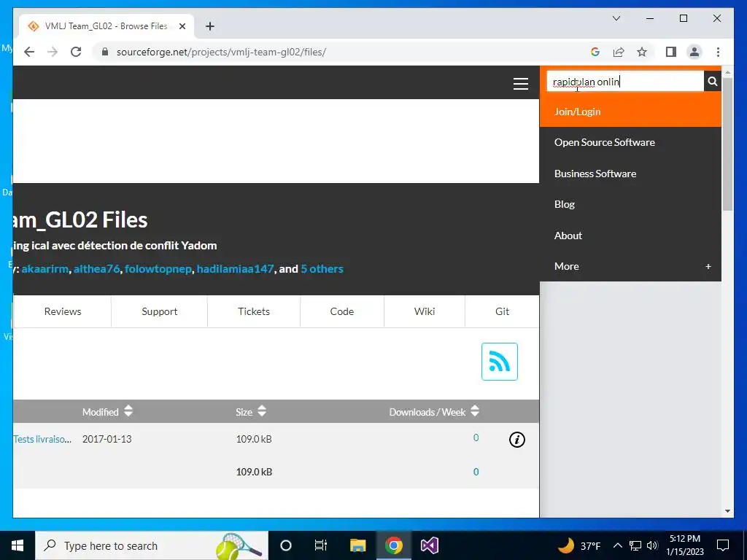Click the search magnifier button
Image resolution: width=747 pixels, height=560 pixels.
[712, 82]
